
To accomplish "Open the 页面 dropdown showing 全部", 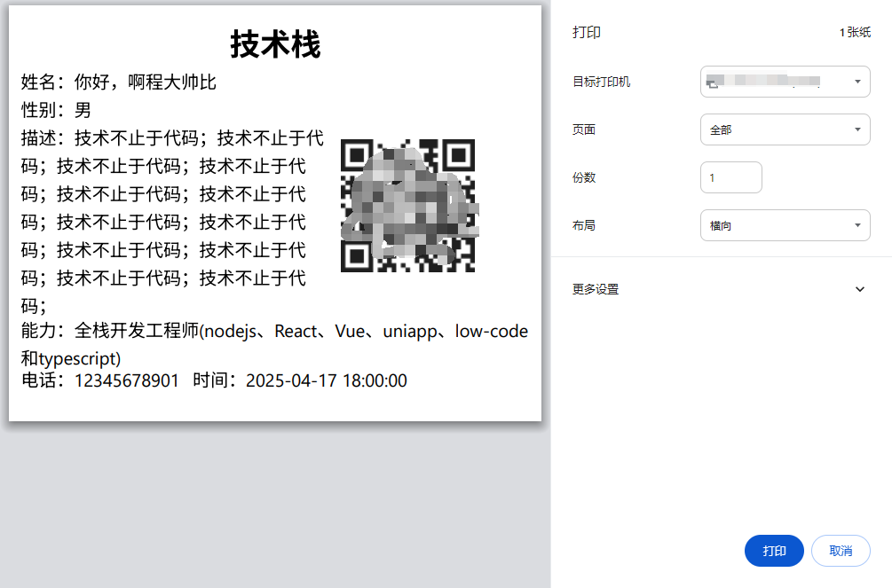I will 785,129.
